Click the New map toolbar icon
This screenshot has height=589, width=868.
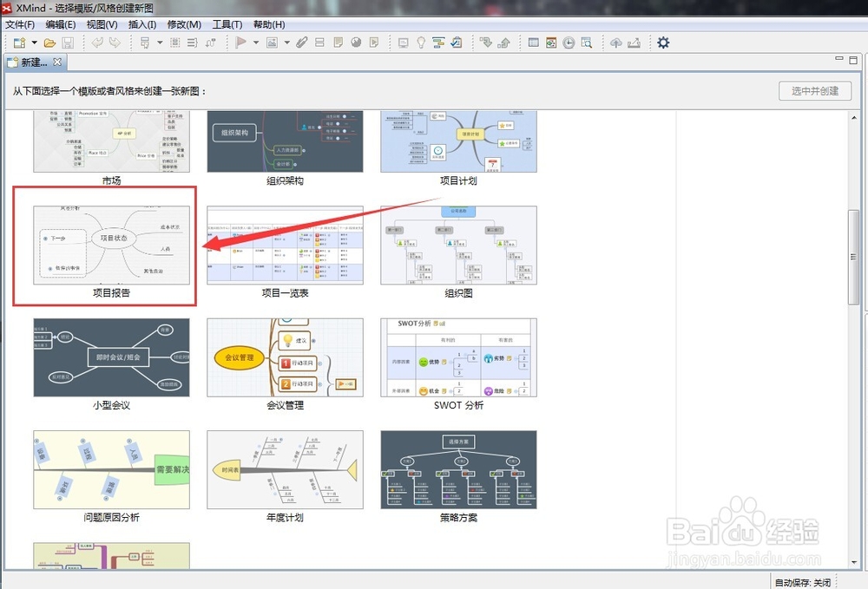pos(19,43)
